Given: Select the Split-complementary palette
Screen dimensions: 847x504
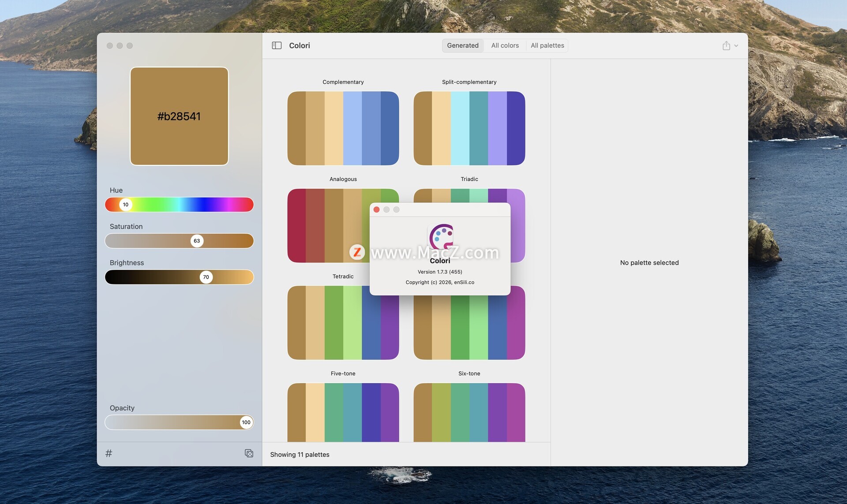Looking at the screenshot, I should point(469,128).
